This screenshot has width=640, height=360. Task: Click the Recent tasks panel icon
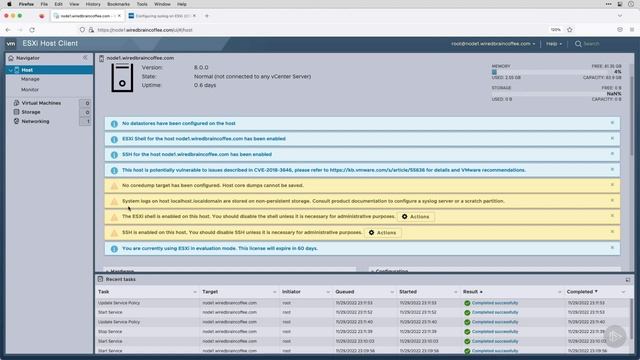pos(100,279)
